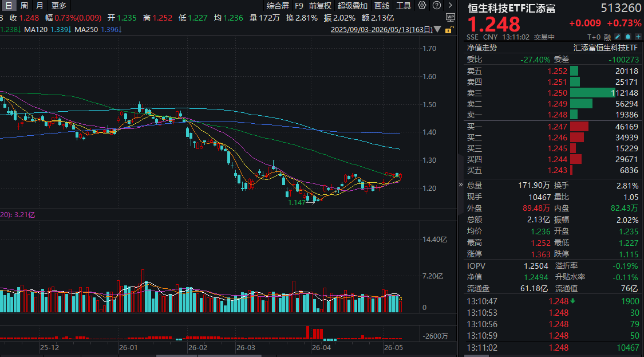Select 画线 drawing tools

[x=382, y=6]
